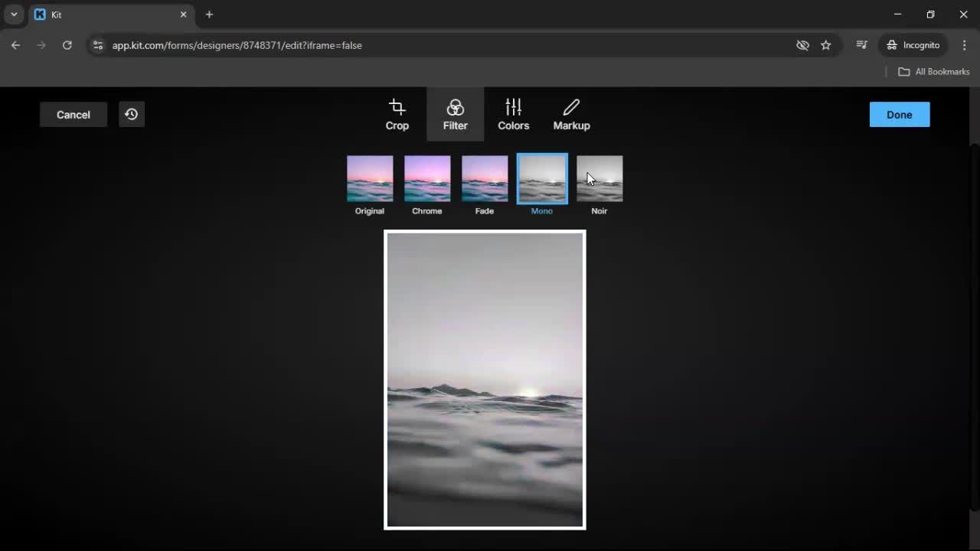This screenshot has height=551, width=980.
Task: Open site information in the address bar
Action: pyautogui.click(x=98, y=45)
